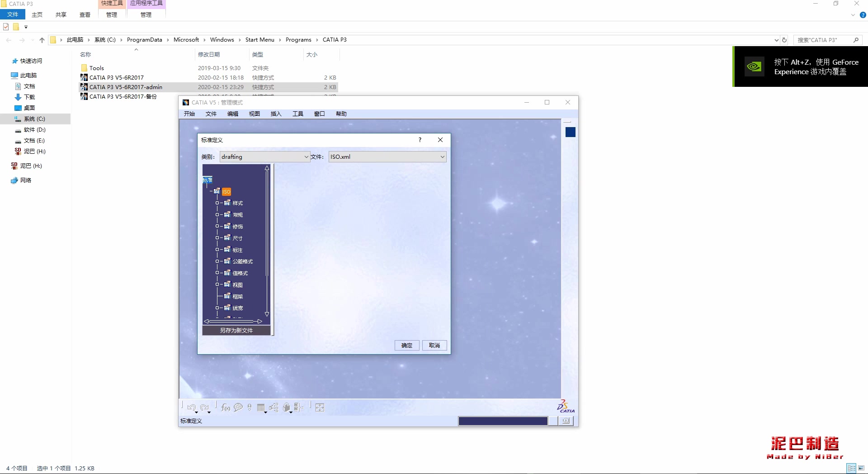Screen dimensions: 868x474
Task: Expand the 常规 tree node
Action: tap(217, 215)
